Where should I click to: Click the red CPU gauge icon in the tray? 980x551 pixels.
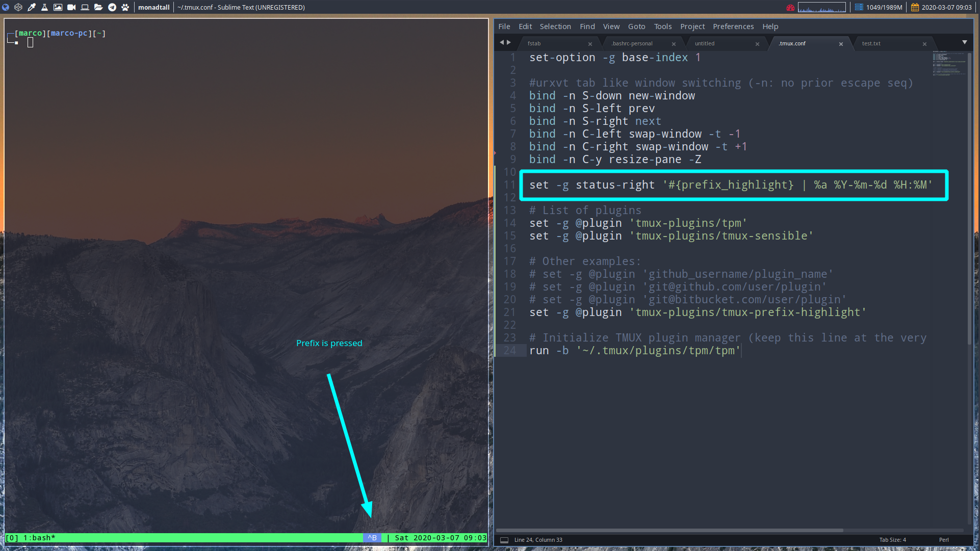point(790,7)
